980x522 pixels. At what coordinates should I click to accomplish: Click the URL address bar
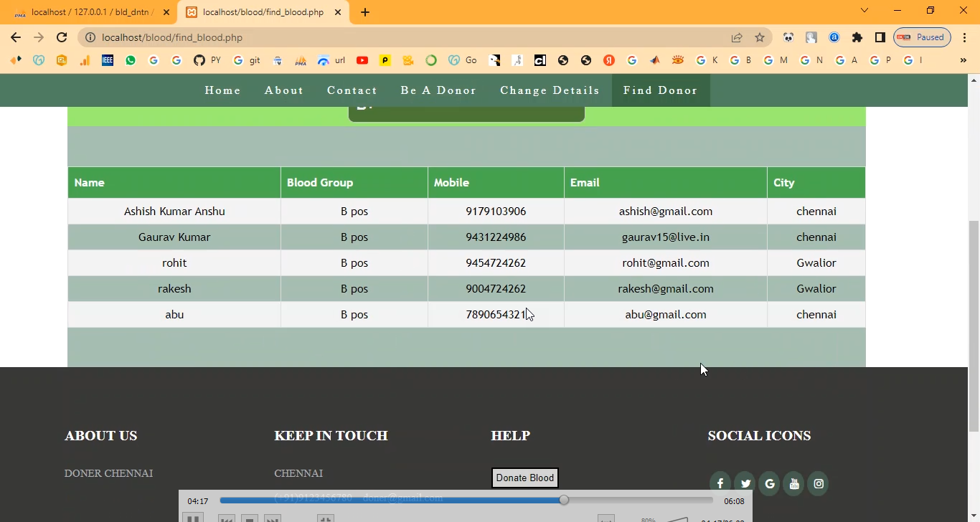[x=402, y=37]
